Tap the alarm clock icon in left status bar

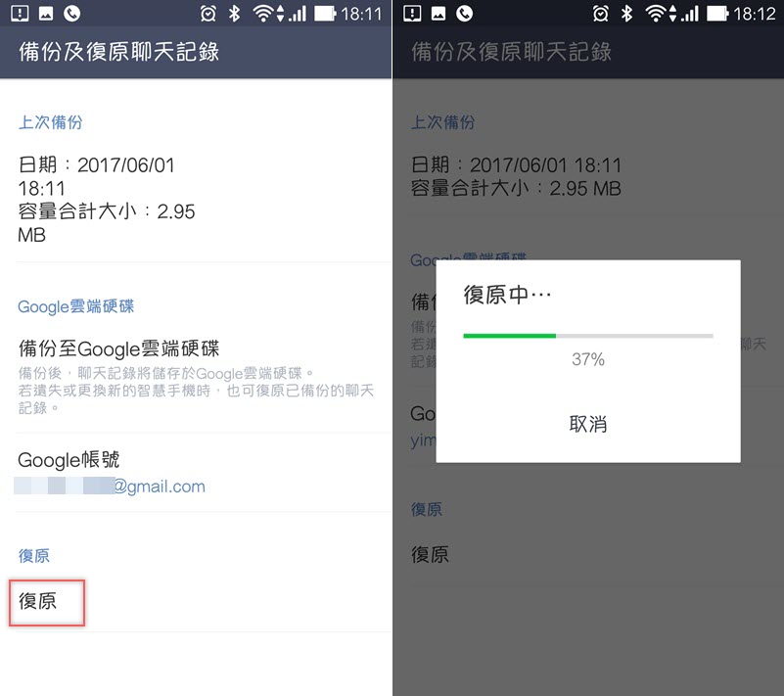pos(208,14)
